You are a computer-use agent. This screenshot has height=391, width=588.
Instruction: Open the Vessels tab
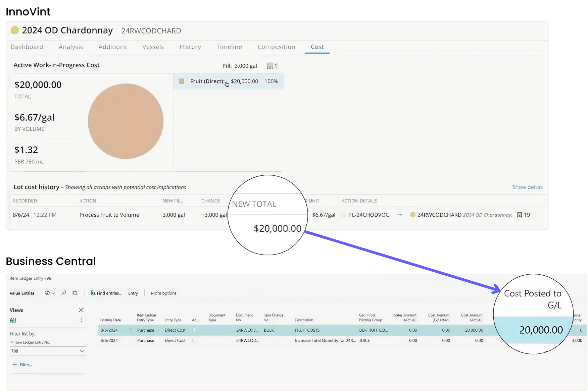pyautogui.click(x=153, y=47)
